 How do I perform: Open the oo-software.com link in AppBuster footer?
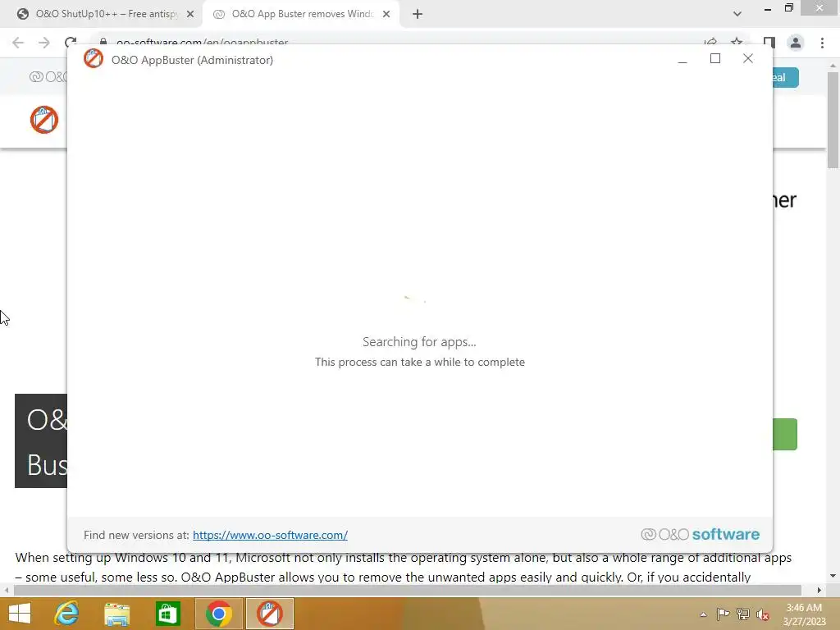pos(270,535)
